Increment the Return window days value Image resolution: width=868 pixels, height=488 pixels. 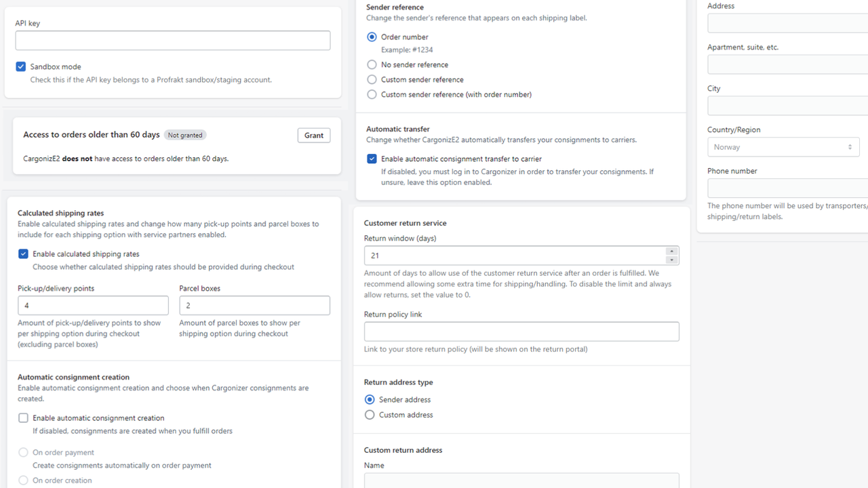(671, 251)
